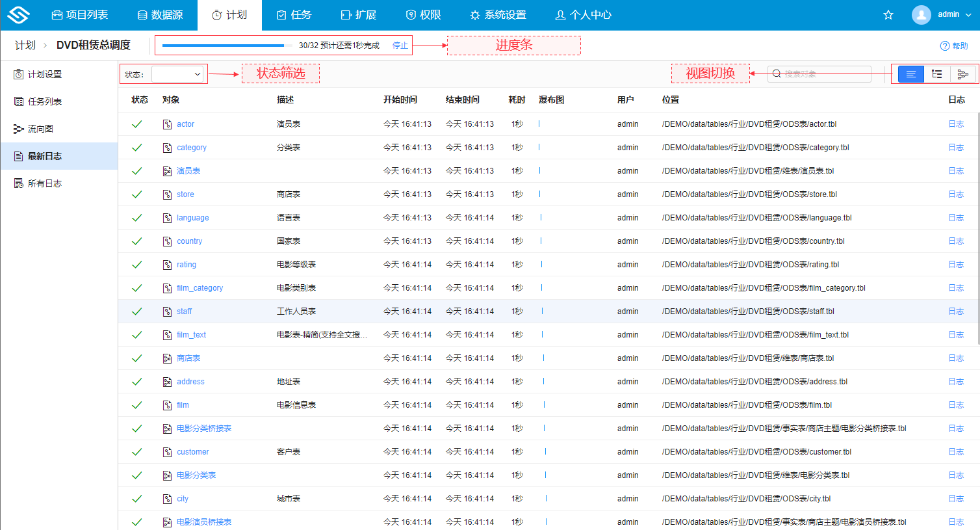This screenshot has height=530, width=980.
Task: Open 任务列表 in sidebar
Action: tap(44, 101)
